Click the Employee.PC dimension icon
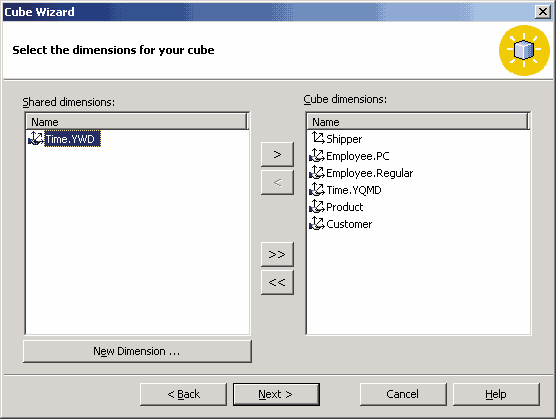556x419 pixels. tap(317, 155)
